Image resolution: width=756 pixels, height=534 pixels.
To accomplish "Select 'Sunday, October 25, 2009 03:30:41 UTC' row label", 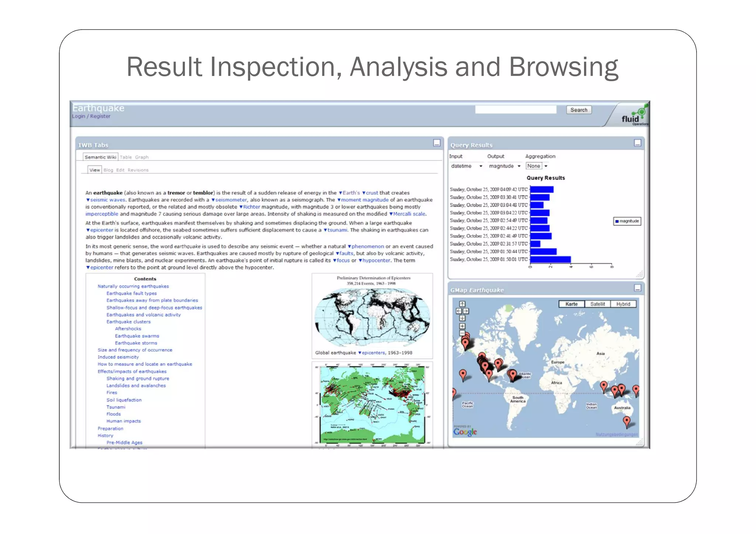I will click(x=489, y=197).
